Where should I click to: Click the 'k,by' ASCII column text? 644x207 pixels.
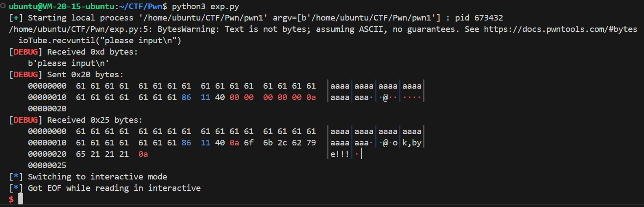pyautogui.click(x=412, y=143)
